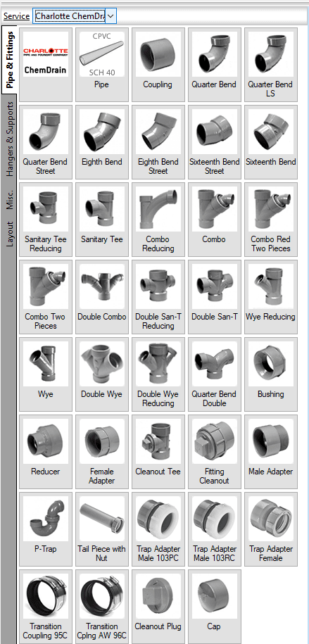Select the Combo Two Pieces fitting
309x644 pixels.
click(46, 297)
